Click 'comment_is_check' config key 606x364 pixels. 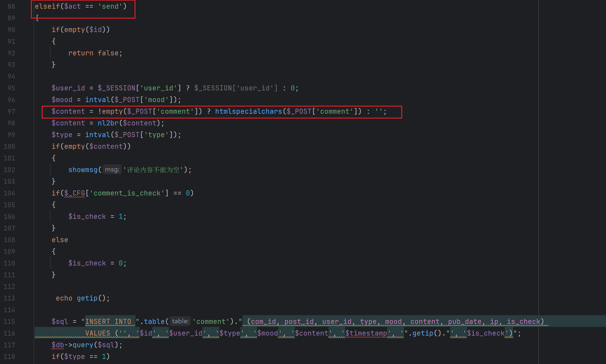coord(127,193)
